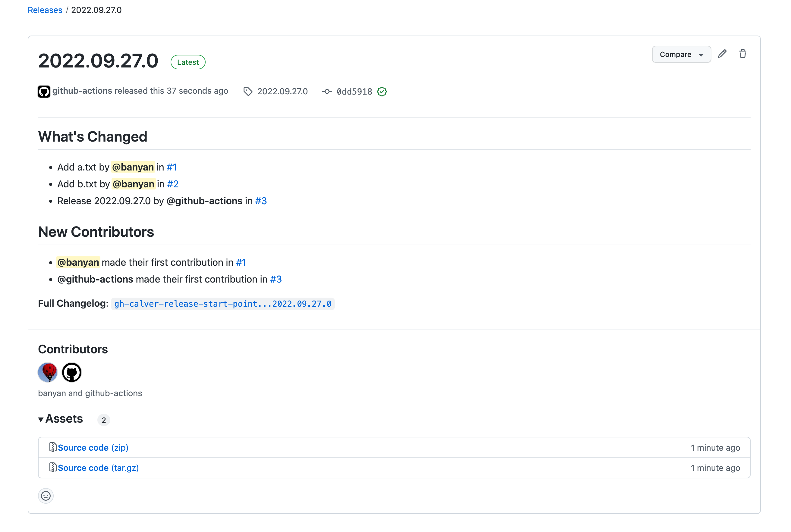This screenshot has height=532, width=791.
Task: Open pull request #2 link
Action: pyautogui.click(x=172, y=184)
